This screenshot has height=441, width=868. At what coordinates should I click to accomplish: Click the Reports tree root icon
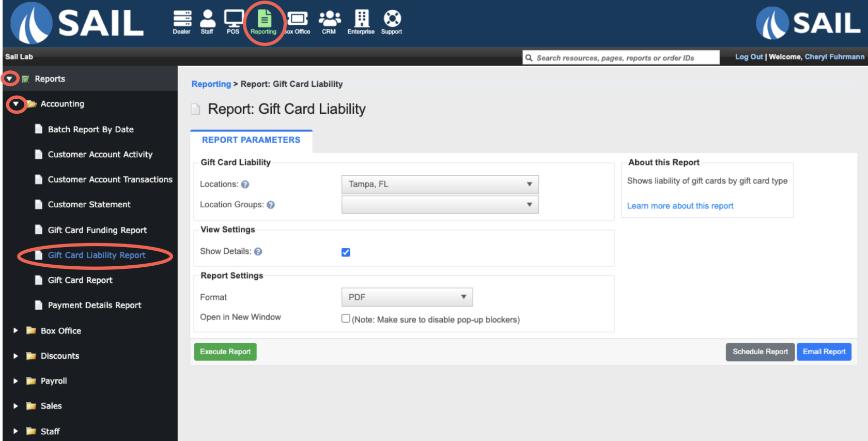(x=25, y=79)
